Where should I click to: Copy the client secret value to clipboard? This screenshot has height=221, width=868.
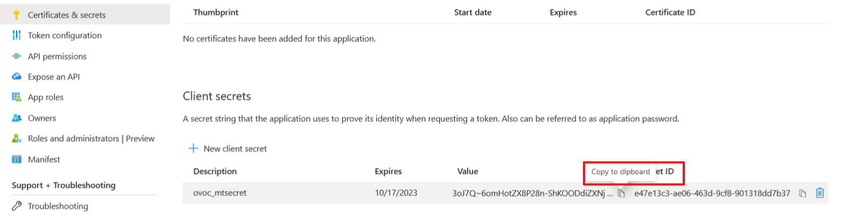[621, 193]
